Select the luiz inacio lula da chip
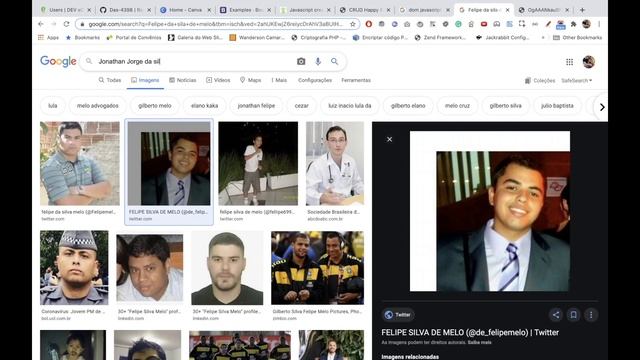 click(350, 106)
